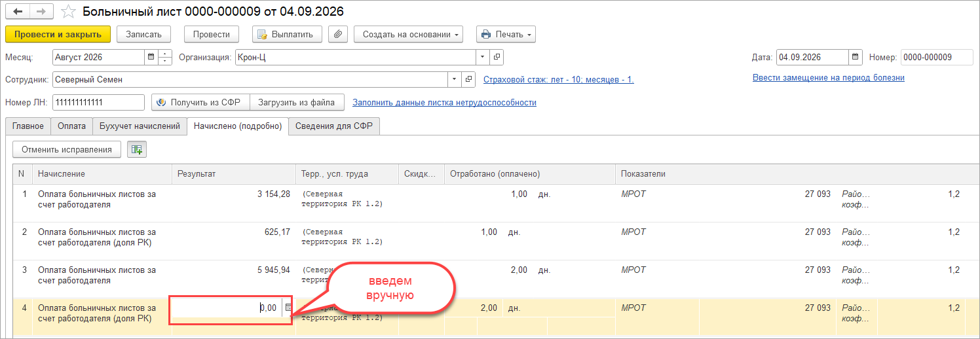Click the Номер ЛН input field
This screenshot has width=980, height=339.
click(x=98, y=103)
